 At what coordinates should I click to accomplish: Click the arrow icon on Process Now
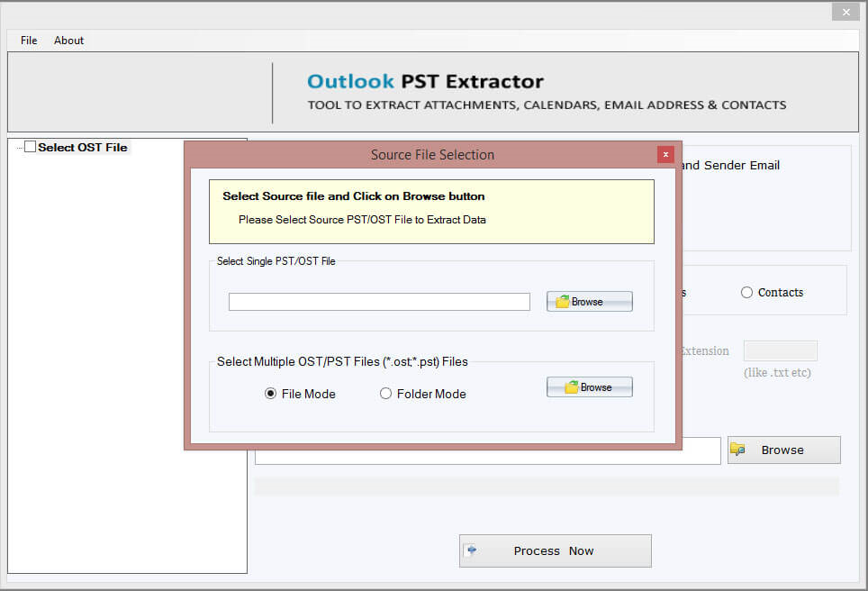(x=472, y=550)
